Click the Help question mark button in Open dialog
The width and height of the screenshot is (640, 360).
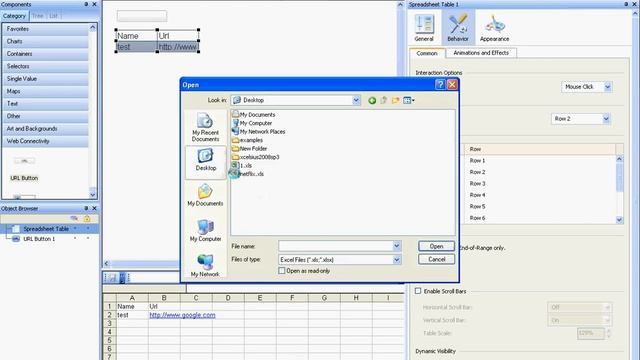440,84
